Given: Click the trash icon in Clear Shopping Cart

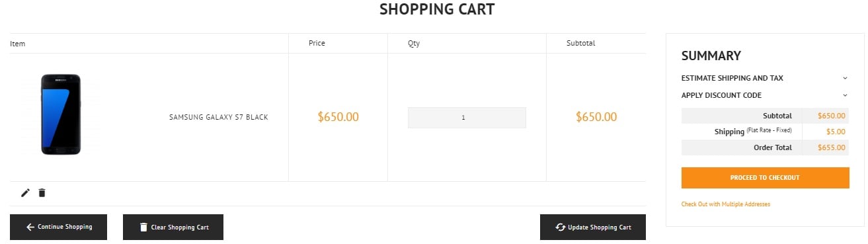Looking at the screenshot, I should point(143,227).
